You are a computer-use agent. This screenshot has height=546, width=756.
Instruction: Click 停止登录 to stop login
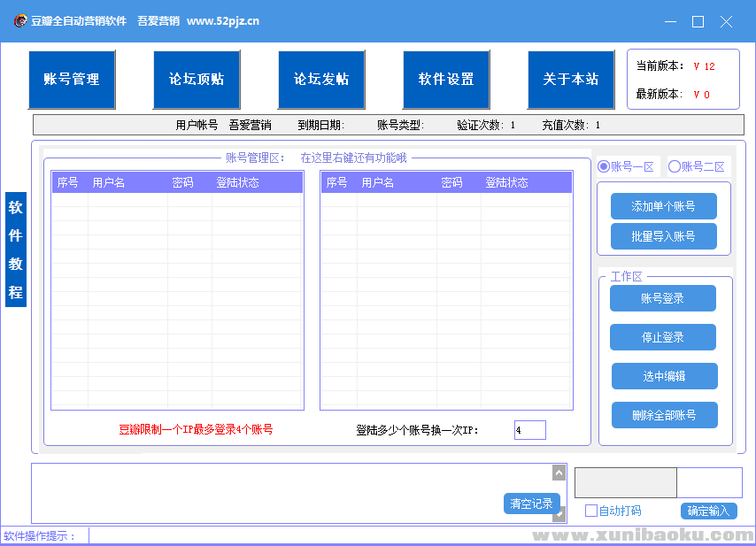662,337
